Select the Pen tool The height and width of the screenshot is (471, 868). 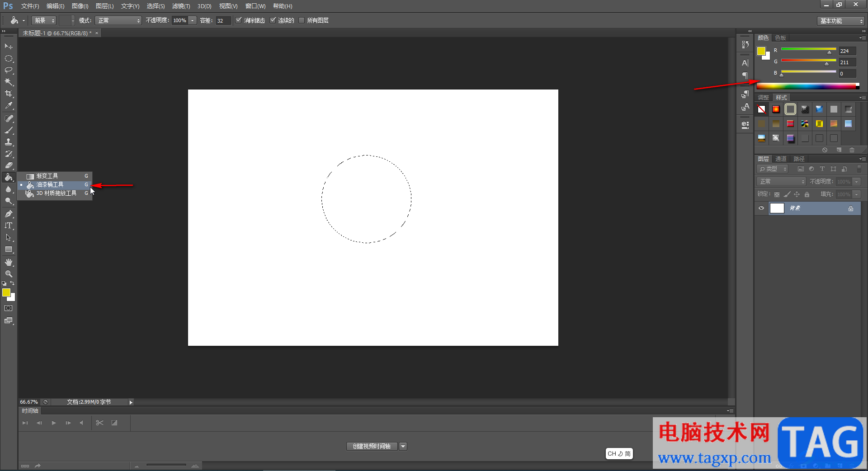coord(9,214)
